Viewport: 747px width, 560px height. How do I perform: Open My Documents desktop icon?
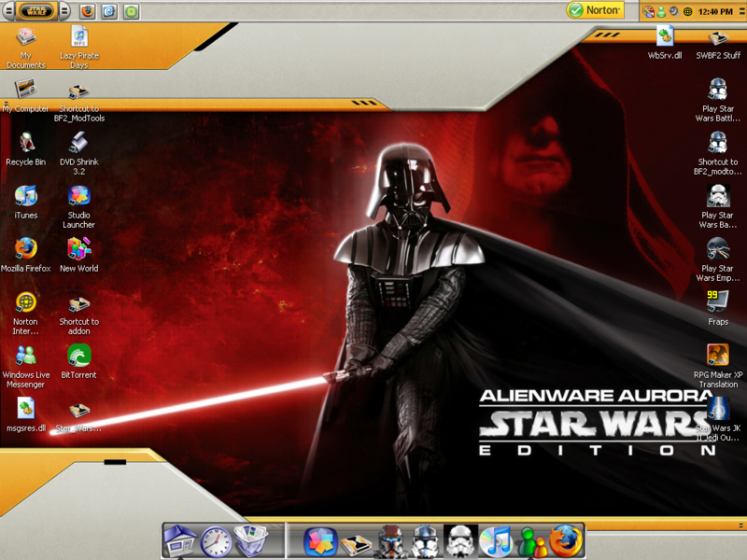[x=26, y=49]
